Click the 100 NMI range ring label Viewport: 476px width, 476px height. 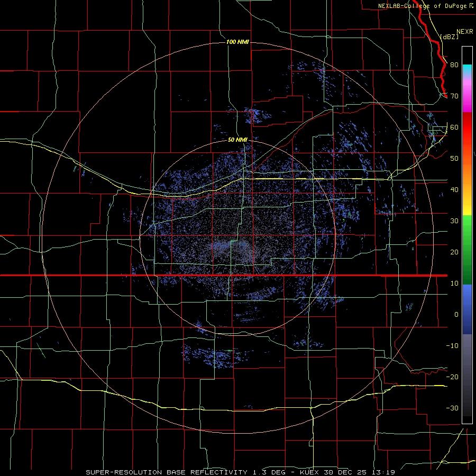237,42
